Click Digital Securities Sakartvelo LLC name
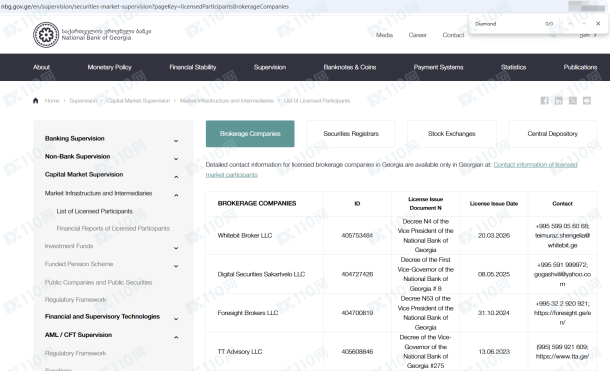The width and height of the screenshot is (610, 371). 261,274
